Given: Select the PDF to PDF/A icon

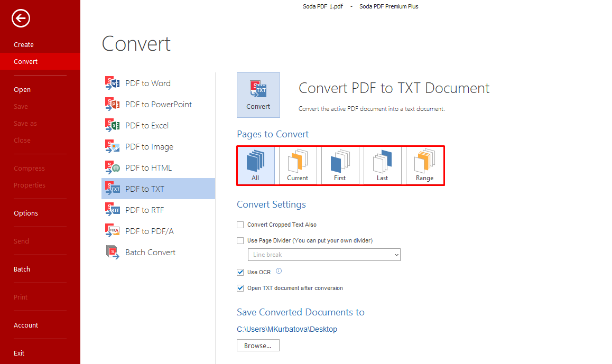Looking at the screenshot, I should 113,230.
